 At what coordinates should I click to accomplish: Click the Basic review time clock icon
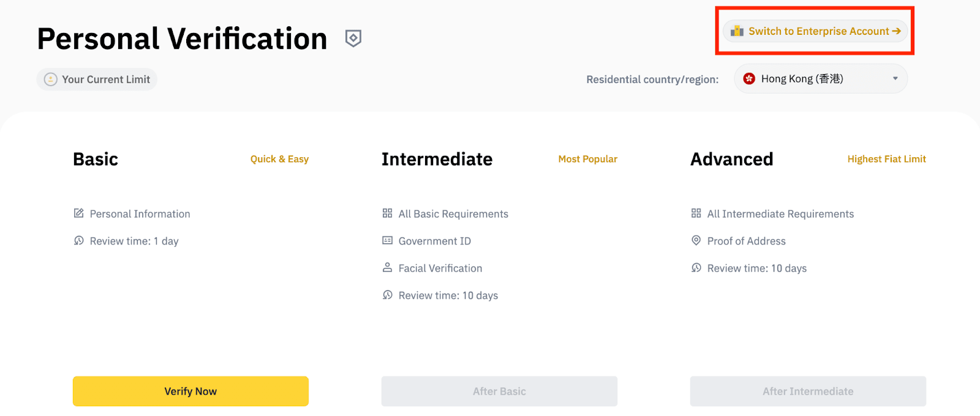click(78, 240)
